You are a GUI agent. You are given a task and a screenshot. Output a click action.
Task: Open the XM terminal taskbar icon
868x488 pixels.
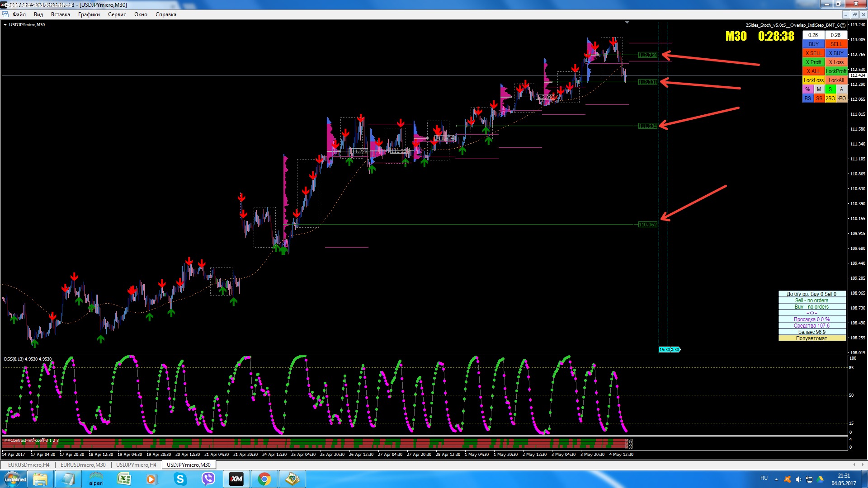pos(236,479)
